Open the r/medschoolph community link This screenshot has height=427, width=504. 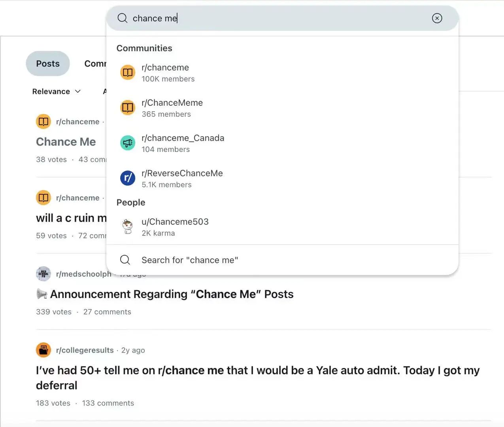pyautogui.click(x=84, y=274)
